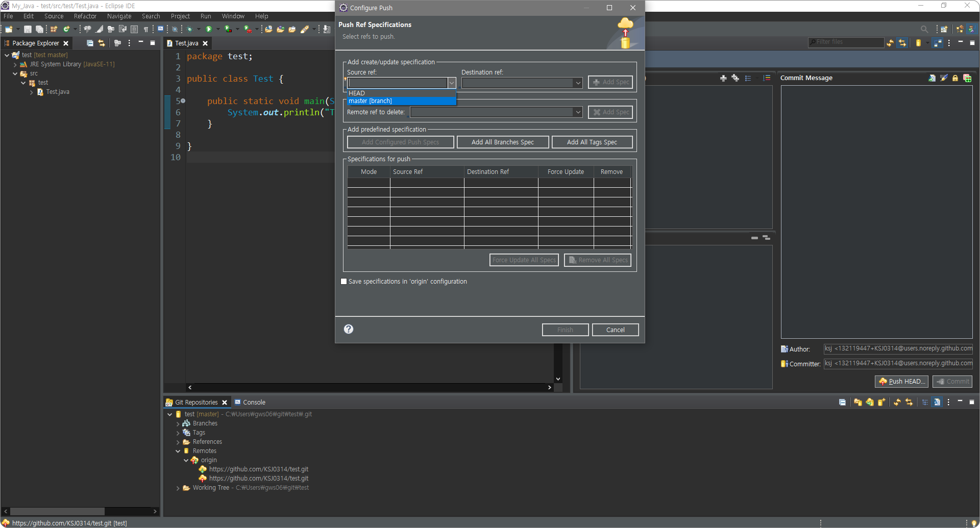Click the Filter files input field
980x528 pixels.
846,42
